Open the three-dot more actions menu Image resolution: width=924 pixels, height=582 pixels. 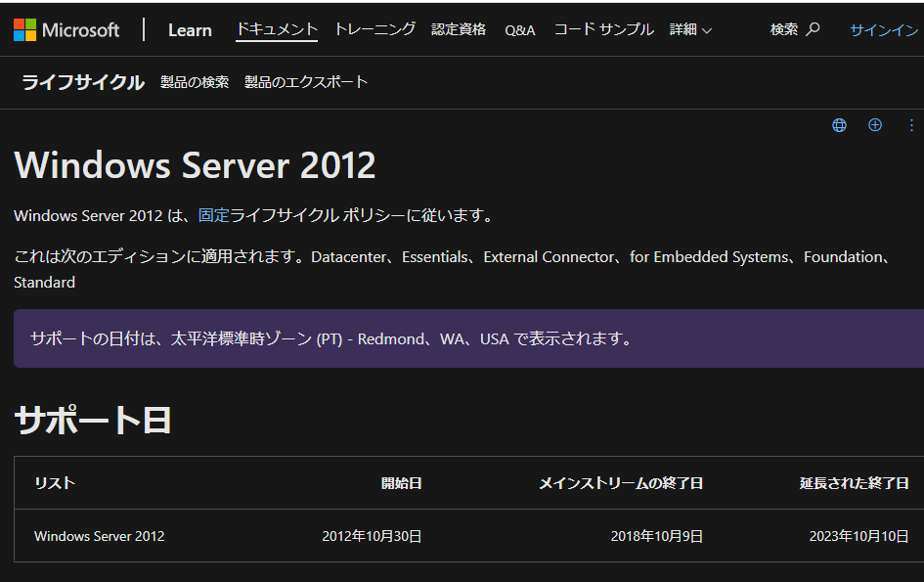[911, 125]
